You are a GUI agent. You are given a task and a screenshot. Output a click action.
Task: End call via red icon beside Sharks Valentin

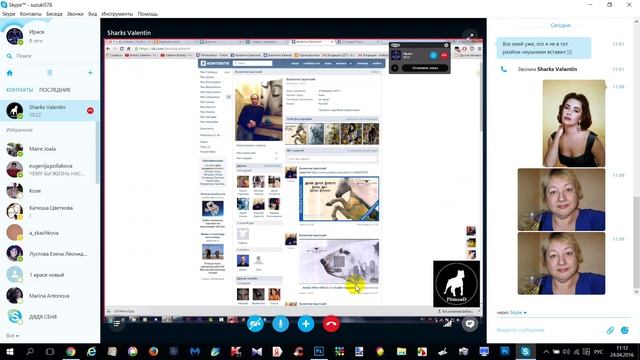tap(90, 111)
